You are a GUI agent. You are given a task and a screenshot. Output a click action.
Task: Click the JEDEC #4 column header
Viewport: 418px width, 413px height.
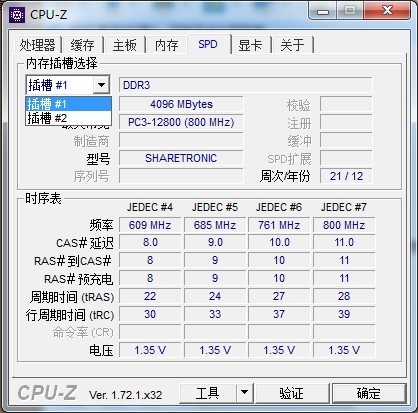(150, 207)
